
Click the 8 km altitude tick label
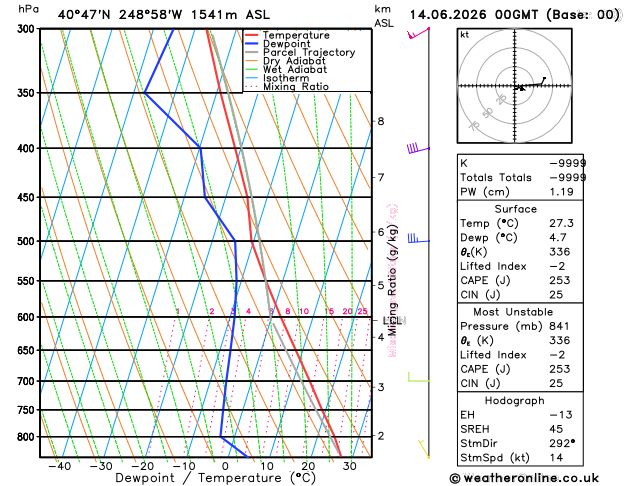point(381,121)
